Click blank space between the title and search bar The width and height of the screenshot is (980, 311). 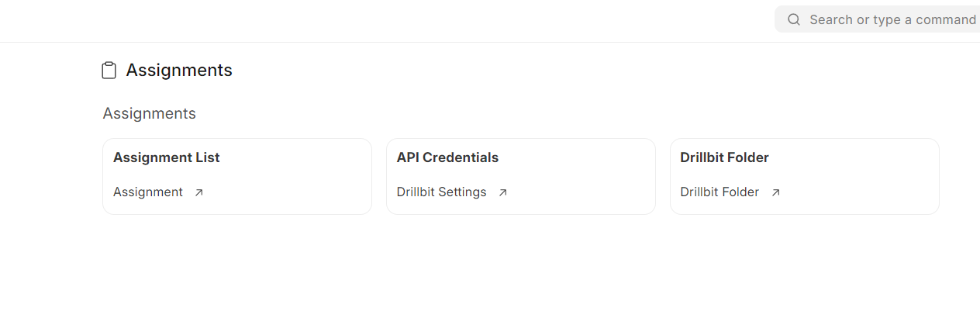[x=504, y=71]
